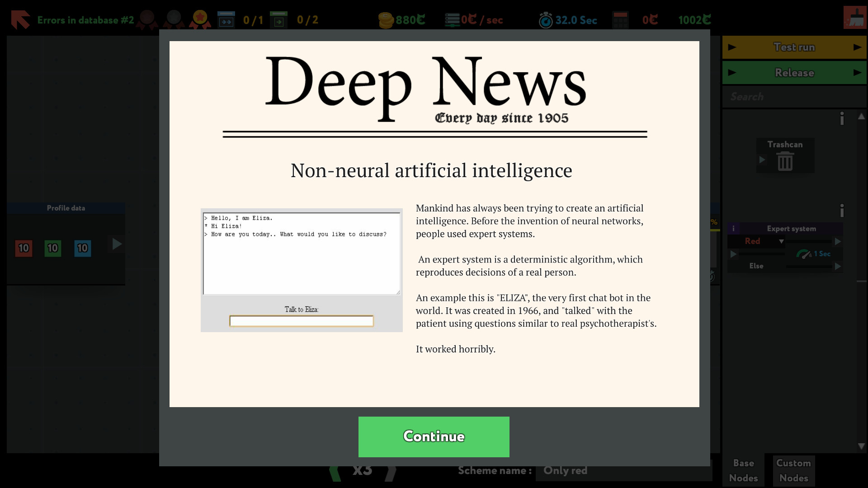Click the Custom Nodes tab
The width and height of the screenshot is (868, 488).
793,469
